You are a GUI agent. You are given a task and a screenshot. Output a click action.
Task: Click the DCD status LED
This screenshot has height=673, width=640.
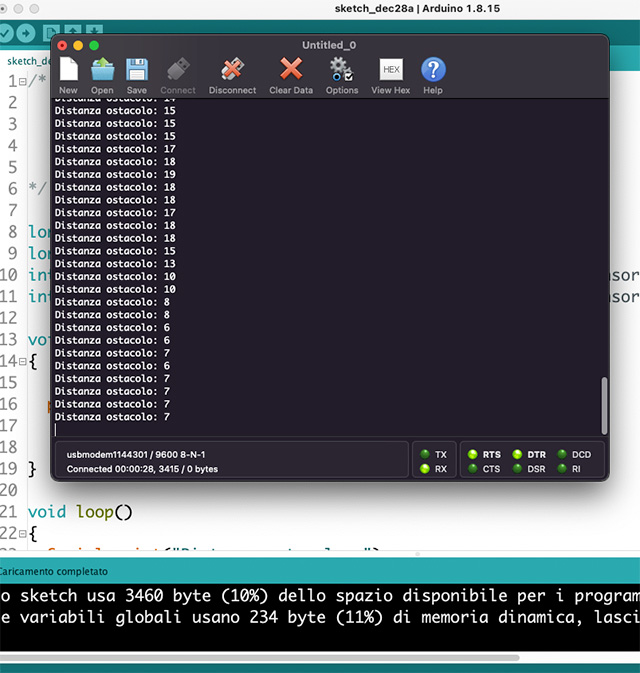click(562, 454)
